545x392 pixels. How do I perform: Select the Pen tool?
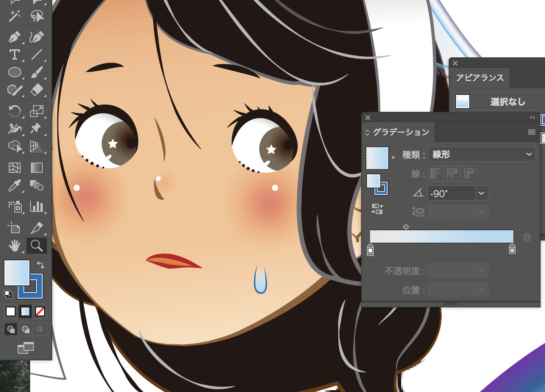click(x=15, y=37)
